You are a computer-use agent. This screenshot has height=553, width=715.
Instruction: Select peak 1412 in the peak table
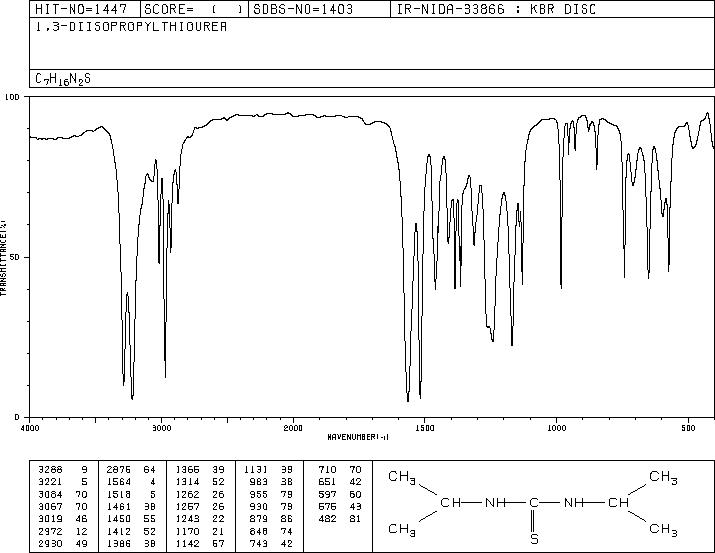(x=119, y=532)
